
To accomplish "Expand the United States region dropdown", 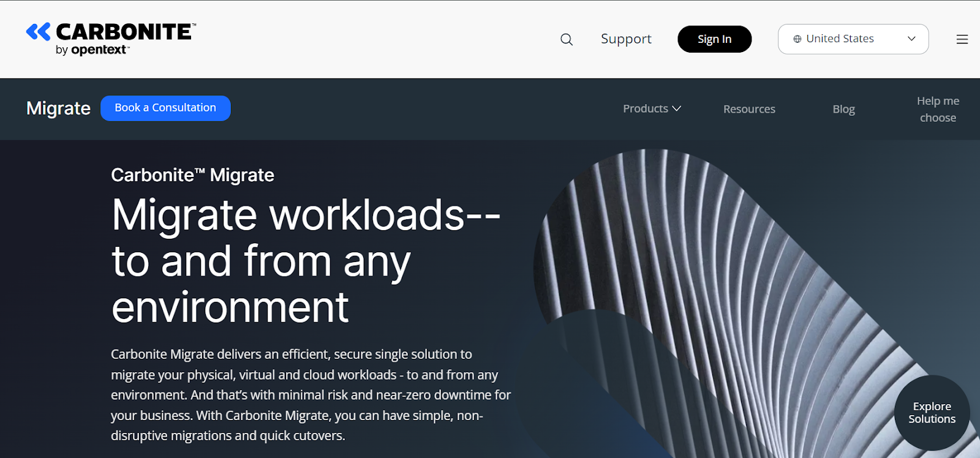I will click(x=853, y=39).
